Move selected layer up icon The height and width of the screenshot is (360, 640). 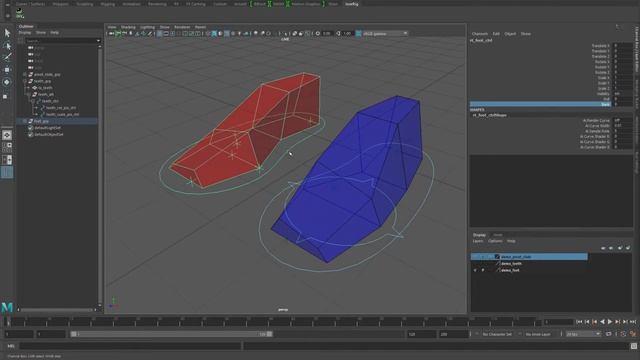pyautogui.click(x=603, y=248)
